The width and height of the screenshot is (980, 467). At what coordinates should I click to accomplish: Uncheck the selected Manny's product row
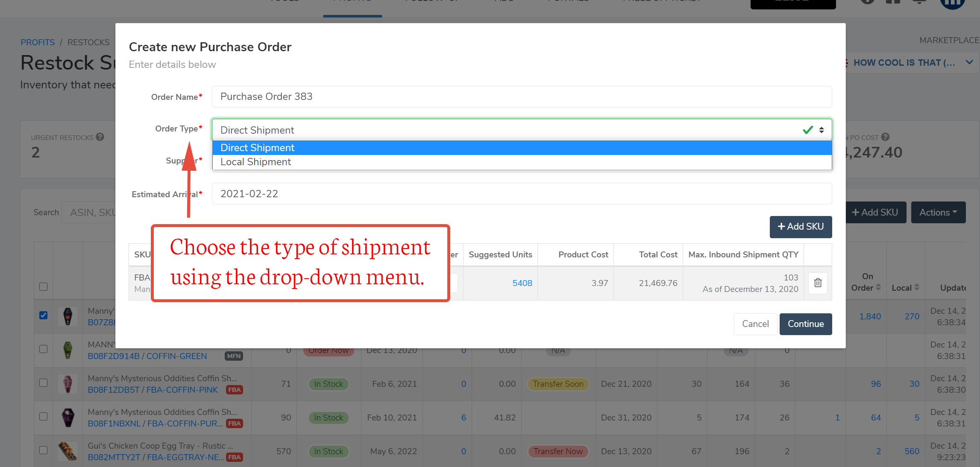pos(43,315)
